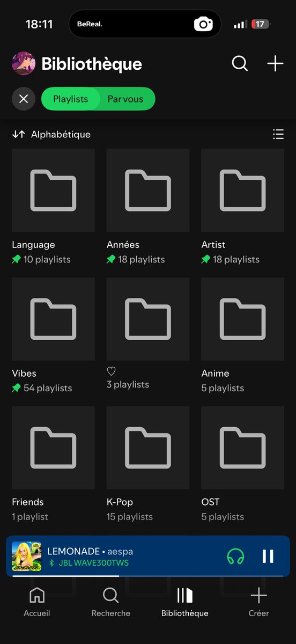The height and width of the screenshot is (644, 296).
Task: Select the Bibliothèque tab
Action: coord(185,602)
